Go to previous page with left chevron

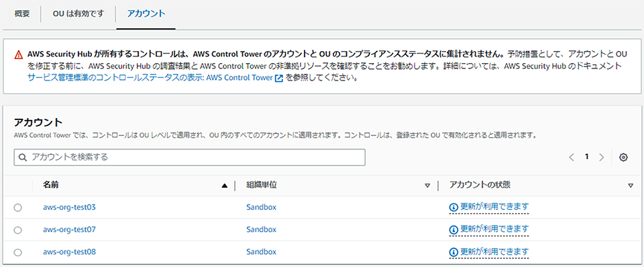(572, 158)
